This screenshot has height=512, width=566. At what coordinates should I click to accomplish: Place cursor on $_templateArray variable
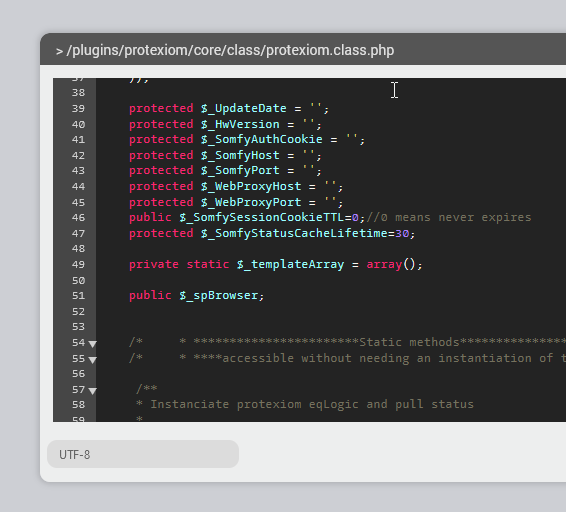point(290,264)
